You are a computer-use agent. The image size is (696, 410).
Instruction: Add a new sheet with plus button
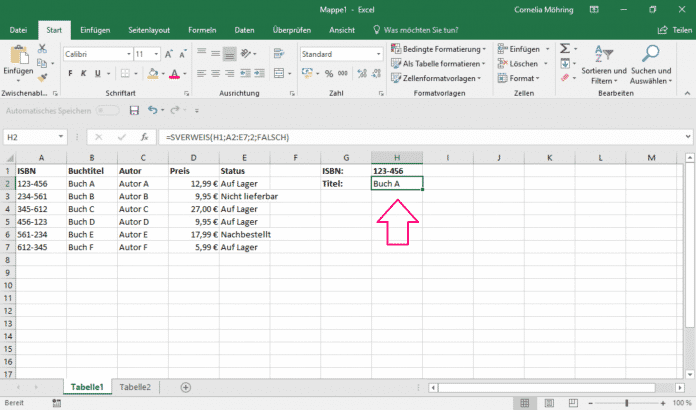(185, 386)
